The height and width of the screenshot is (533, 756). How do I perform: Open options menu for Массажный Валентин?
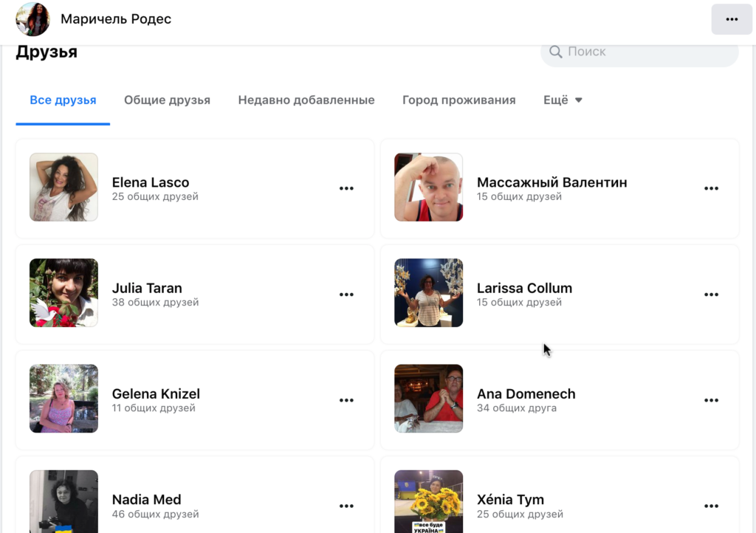coord(711,188)
